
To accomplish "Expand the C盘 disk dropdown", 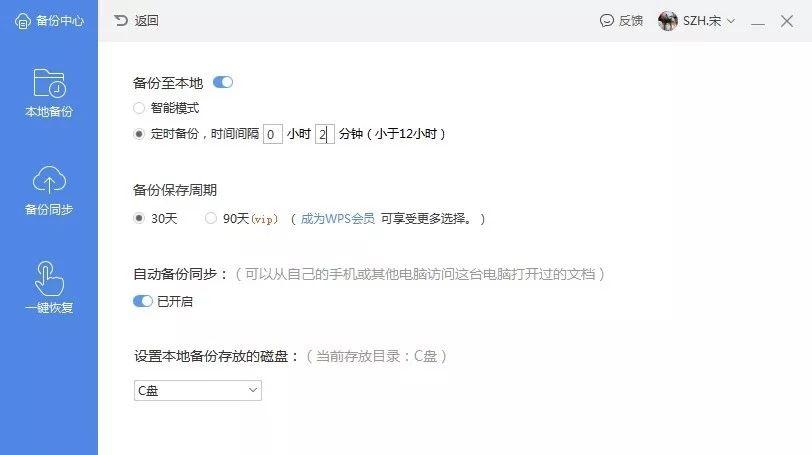I will pos(198,390).
